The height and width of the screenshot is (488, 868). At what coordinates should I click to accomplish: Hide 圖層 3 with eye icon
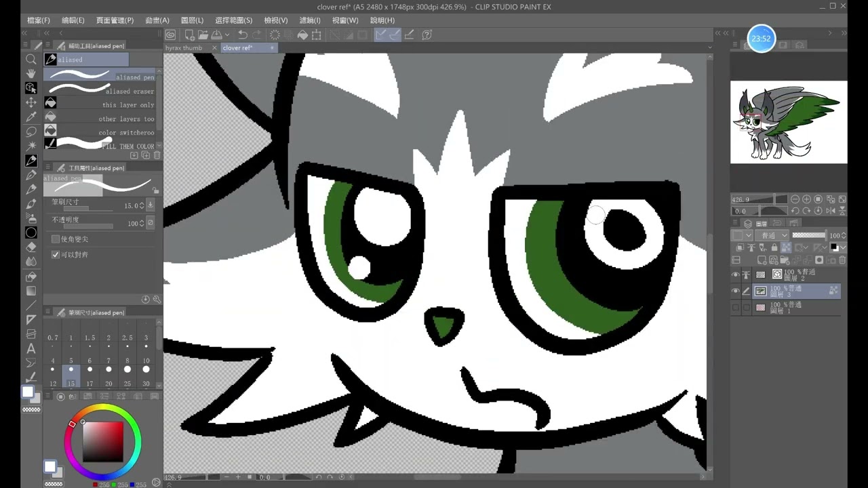pyautogui.click(x=736, y=291)
